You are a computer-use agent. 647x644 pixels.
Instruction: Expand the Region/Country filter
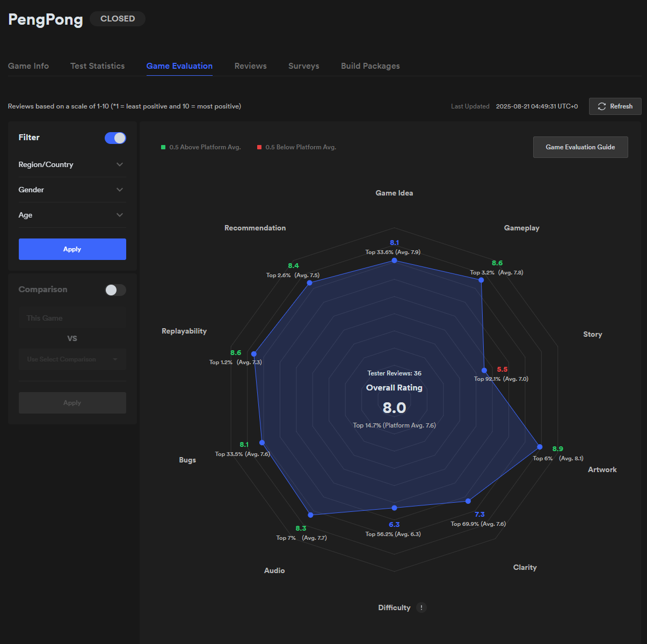click(72, 164)
